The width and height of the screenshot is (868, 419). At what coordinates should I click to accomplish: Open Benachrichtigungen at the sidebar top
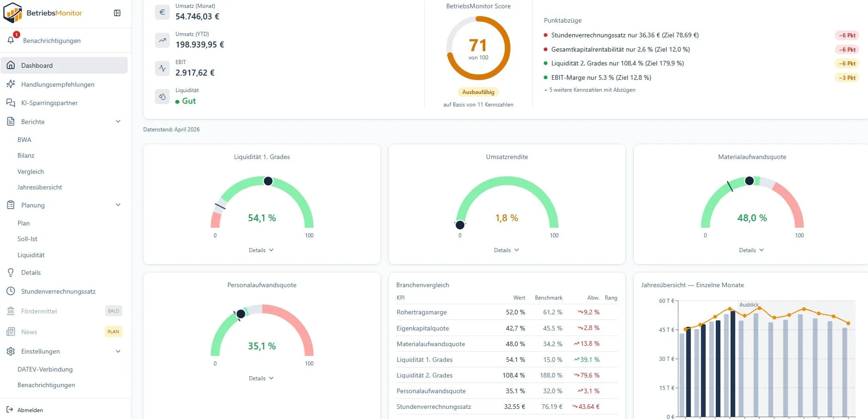pyautogui.click(x=52, y=41)
